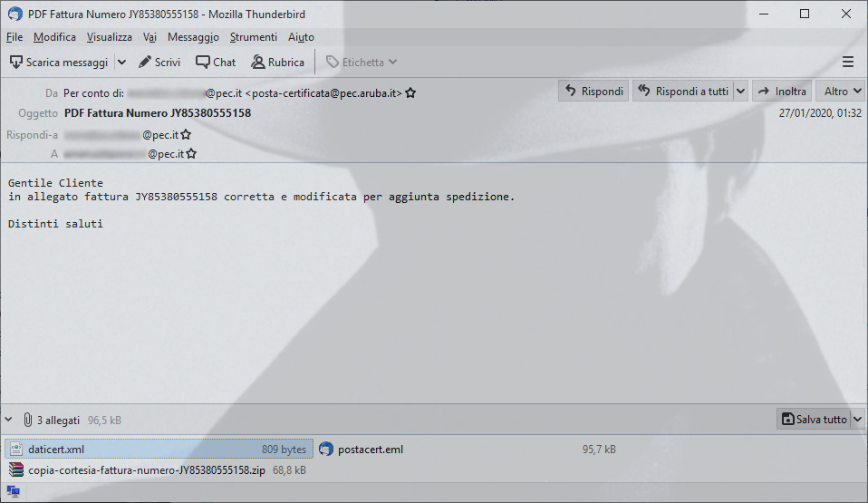Screen dimensions: 868x503
Task: Toggle star beside the recipient A address
Action: (191, 153)
